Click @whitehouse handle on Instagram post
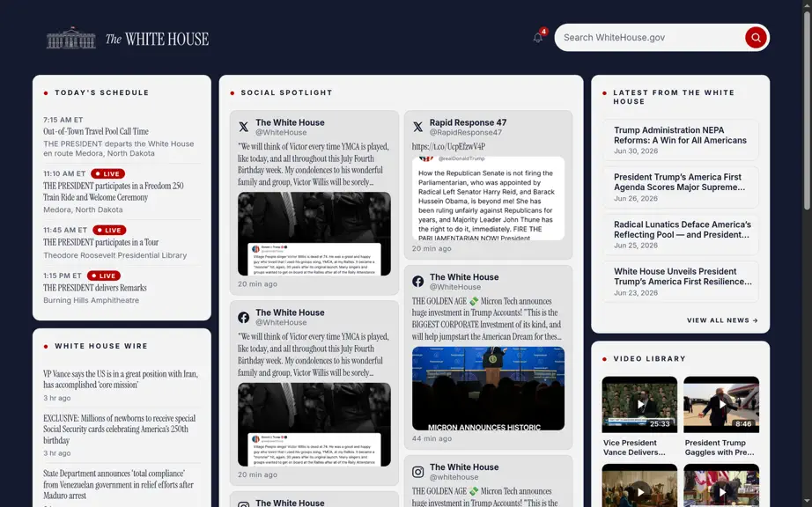 tap(454, 477)
